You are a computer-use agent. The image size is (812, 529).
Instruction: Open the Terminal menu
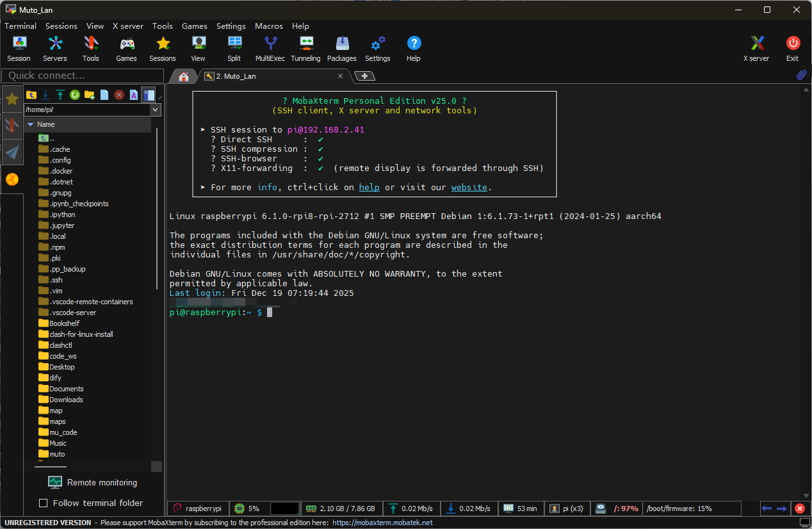[20, 26]
